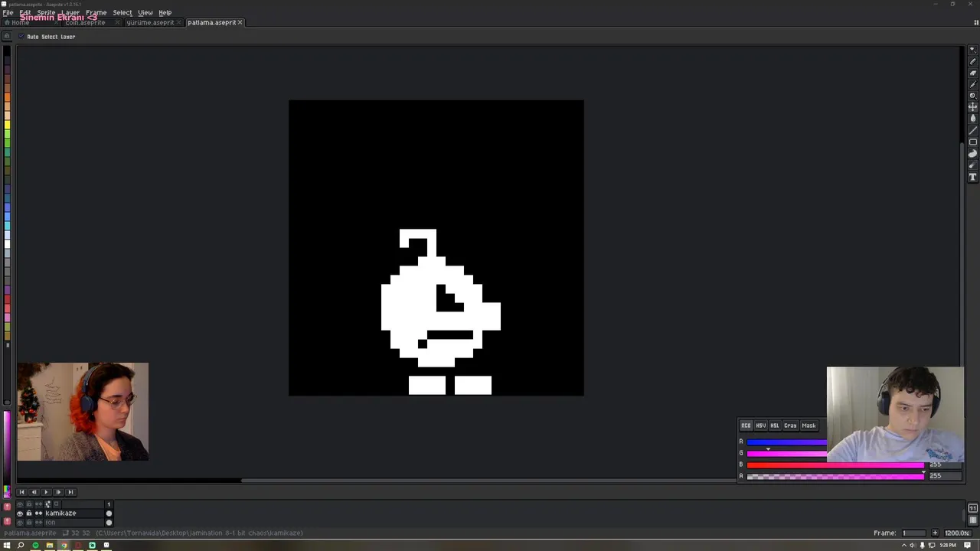Open Spotify from the taskbar
This screenshot has width=980, height=551.
35,546
